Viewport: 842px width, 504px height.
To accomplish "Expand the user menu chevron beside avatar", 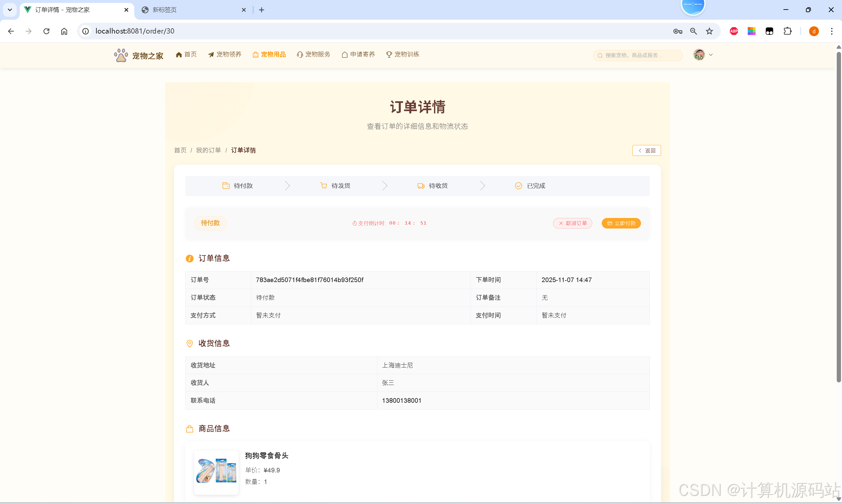I will [x=710, y=55].
